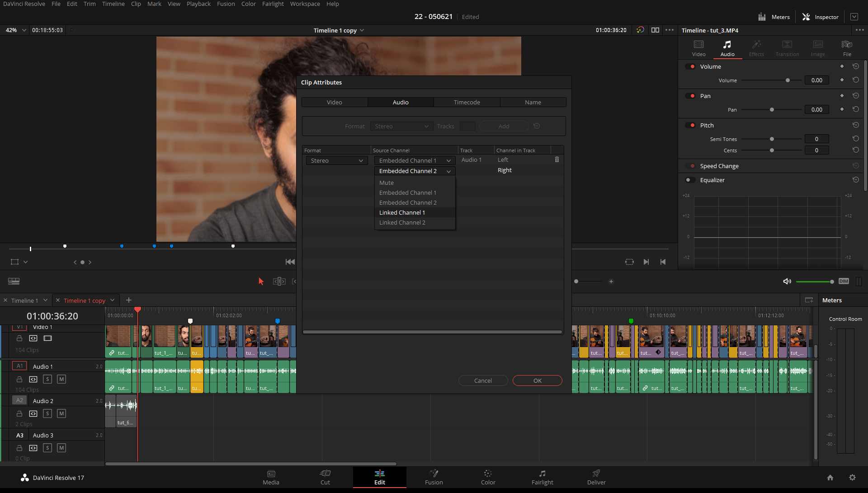Viewport: 868px width, 493px height.
Task: Add a new timeline tab
Action: point(128,300)
